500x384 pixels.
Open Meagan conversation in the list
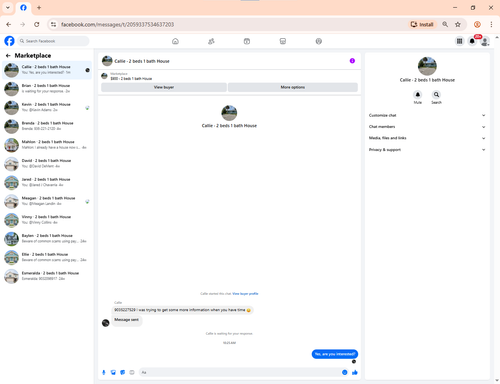47,201
